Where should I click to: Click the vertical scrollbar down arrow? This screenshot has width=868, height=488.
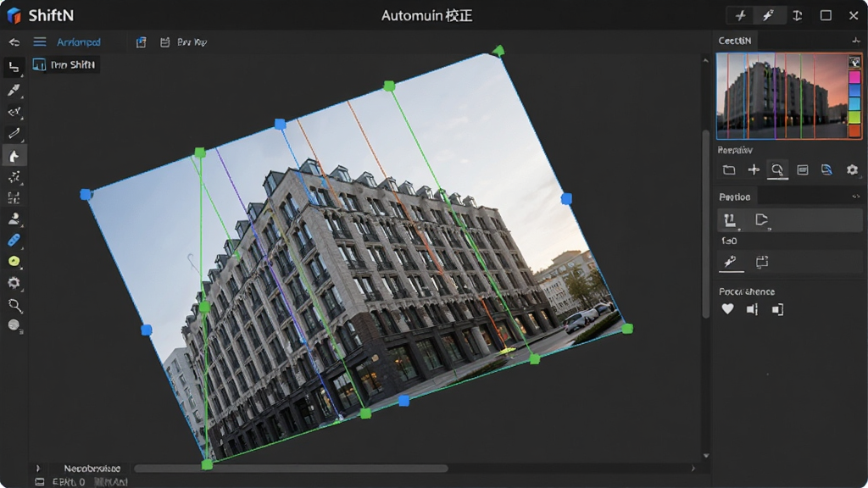[x=706, y=456]
